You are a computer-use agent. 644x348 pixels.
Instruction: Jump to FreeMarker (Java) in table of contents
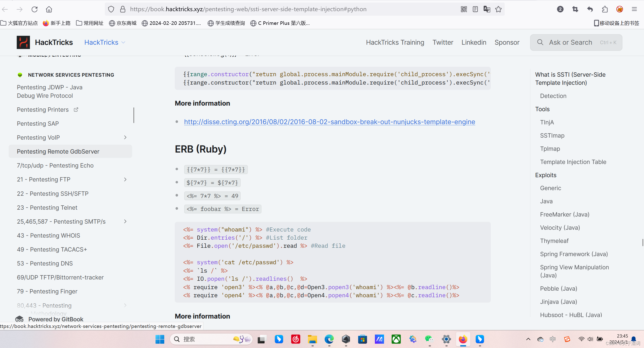(x=565, y=214)
